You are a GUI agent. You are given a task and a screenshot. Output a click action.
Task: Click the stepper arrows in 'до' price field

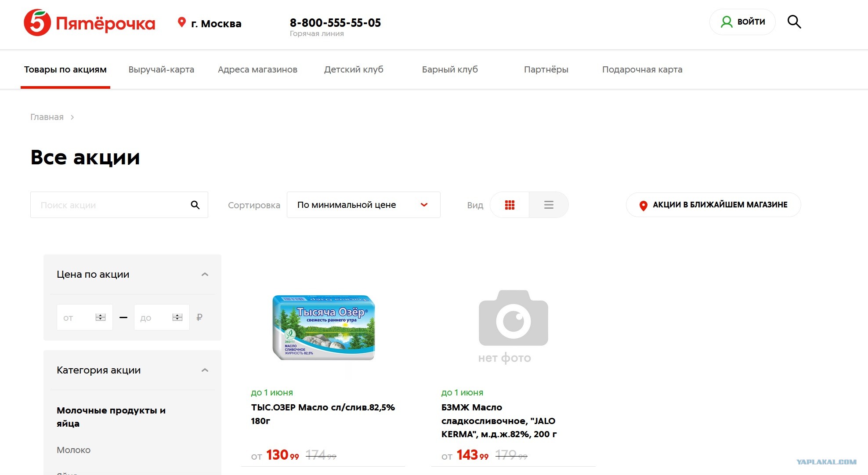177,317
